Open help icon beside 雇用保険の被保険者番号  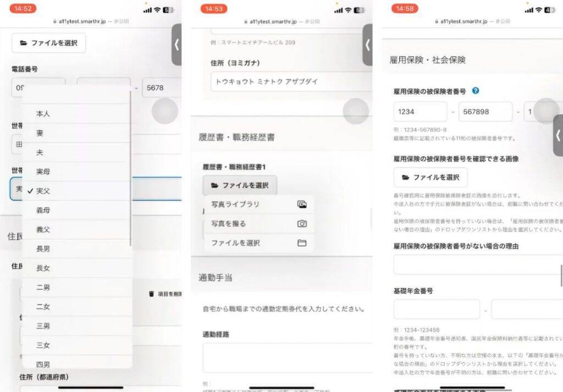click(x=476, y=91)
